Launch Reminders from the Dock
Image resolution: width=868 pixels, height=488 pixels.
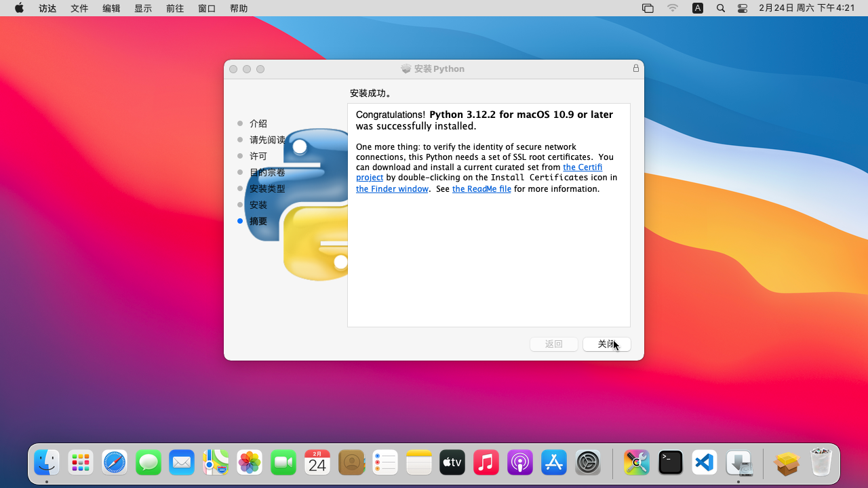384,463
